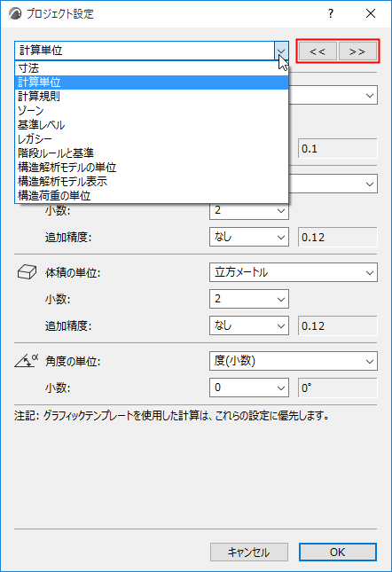Click the preview field showing 0.1
The height and width of the screenshot is (572, 392).
338,149
